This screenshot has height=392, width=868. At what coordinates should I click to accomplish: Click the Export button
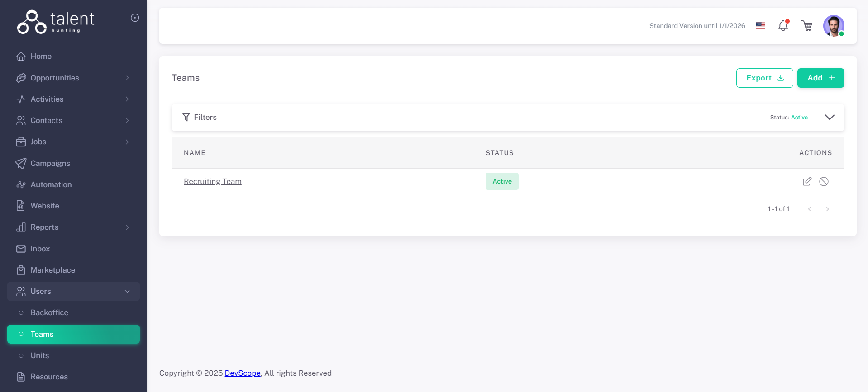pyautogui.click(x=764, y=78)
